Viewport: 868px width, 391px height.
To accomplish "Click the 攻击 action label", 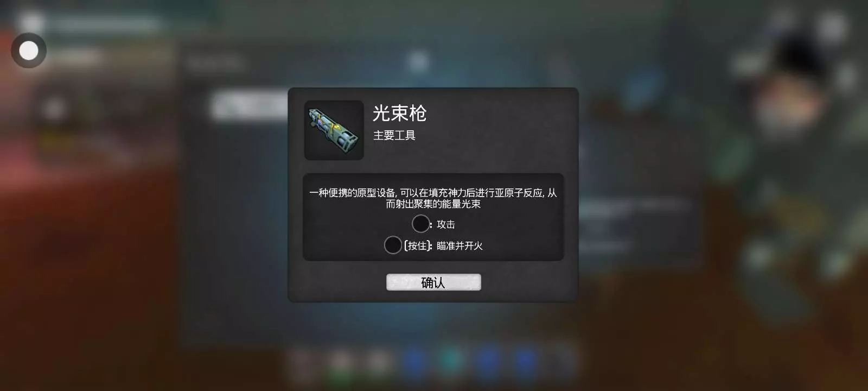I will pyautogui.click(x=446, y=224).
